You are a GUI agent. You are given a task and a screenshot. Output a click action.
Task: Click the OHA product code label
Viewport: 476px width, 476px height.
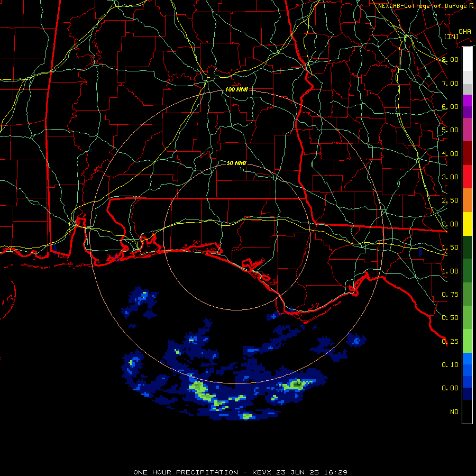(465, 32)
